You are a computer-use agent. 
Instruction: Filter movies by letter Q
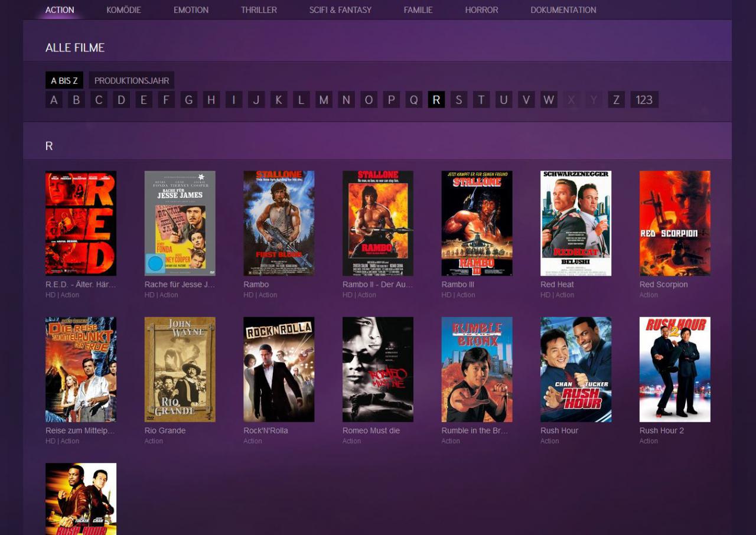coord(414,100)
